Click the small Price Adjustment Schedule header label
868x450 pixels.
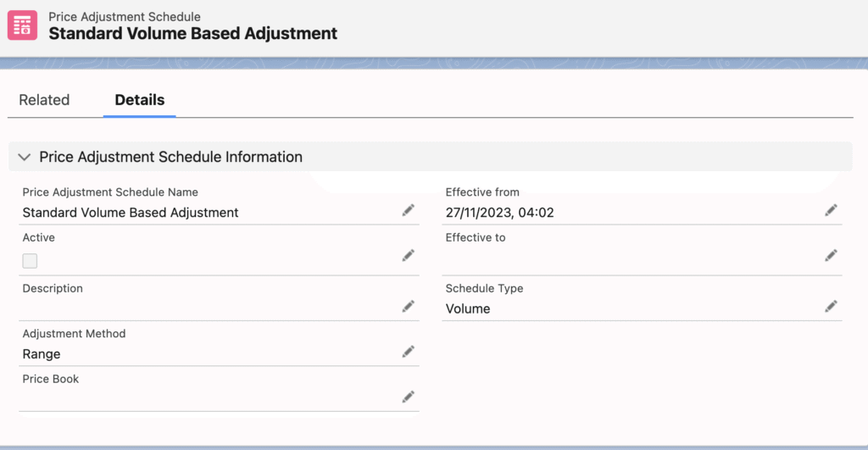tap(124, 16)
